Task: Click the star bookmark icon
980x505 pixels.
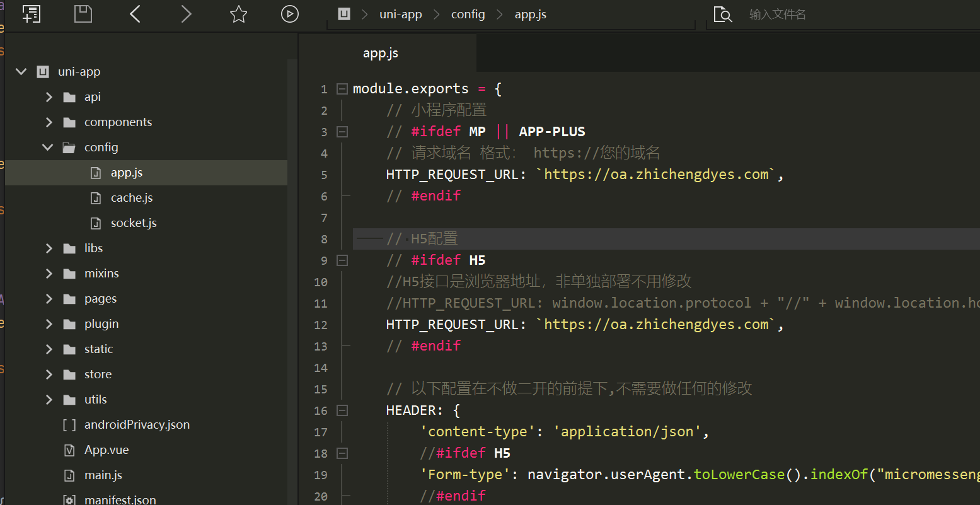Action: click(x=238, y=14)
